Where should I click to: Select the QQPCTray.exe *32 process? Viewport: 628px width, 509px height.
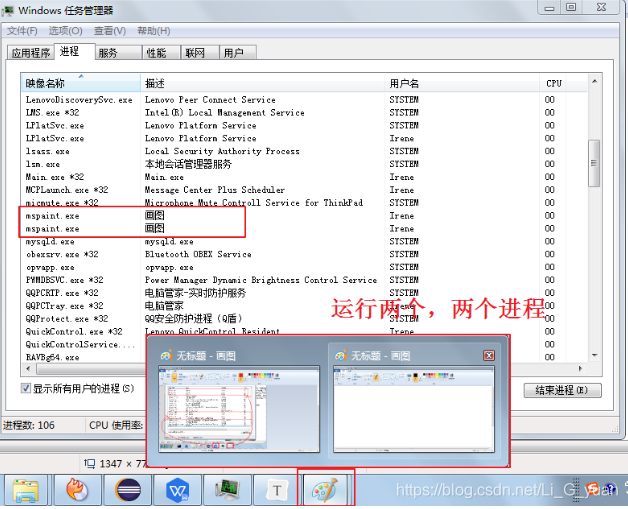tap(304, 306)
